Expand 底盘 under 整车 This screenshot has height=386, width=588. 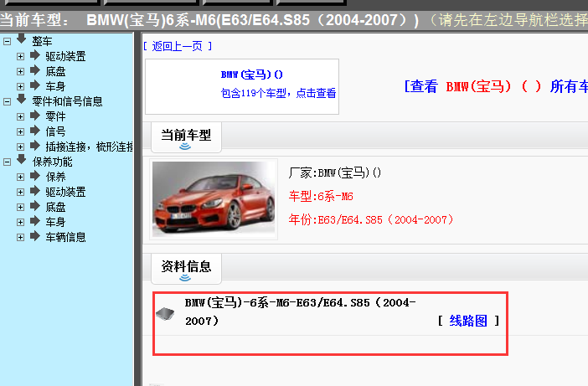coord(20,71)
